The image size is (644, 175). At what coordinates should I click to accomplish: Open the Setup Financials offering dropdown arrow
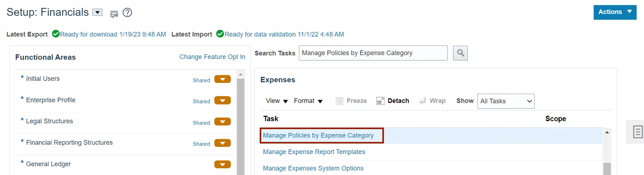97,12
